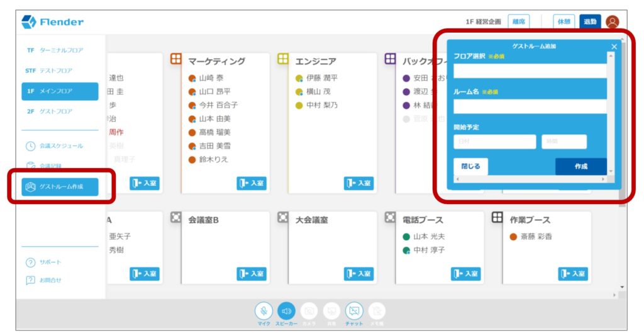Click the Flender logo
The image size is (644, 335).
(53, 22)
